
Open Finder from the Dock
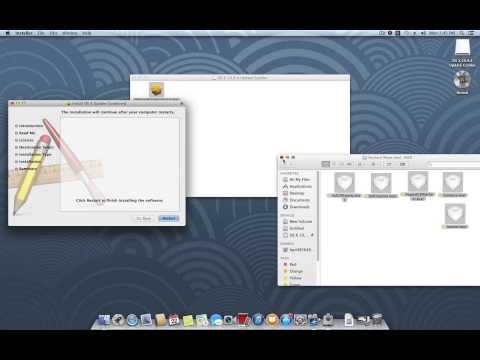pos(104,320)
